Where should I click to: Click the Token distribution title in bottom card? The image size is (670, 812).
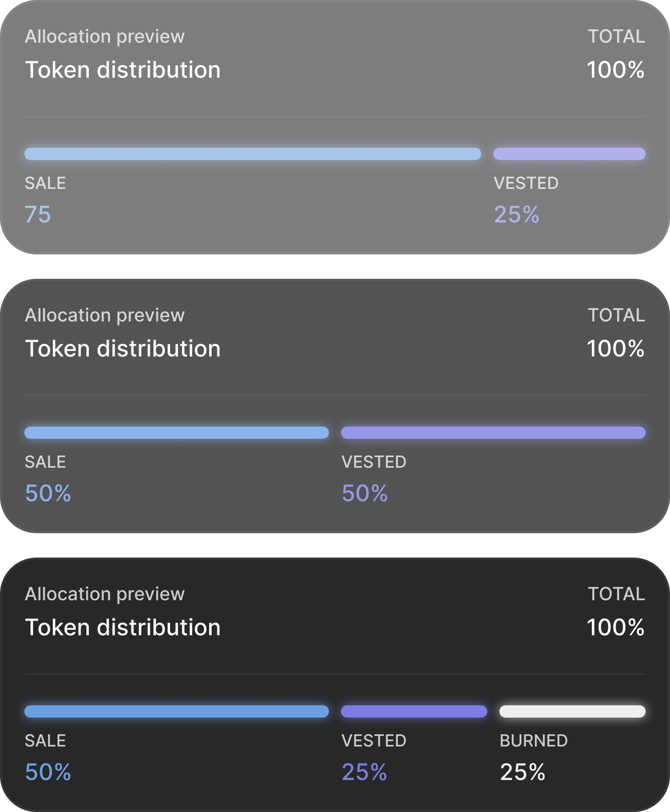[x=123, y=628]
